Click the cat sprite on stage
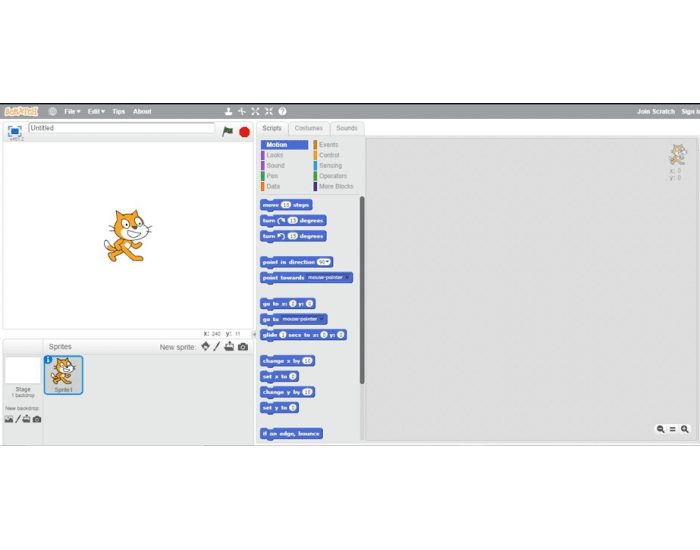 [x=128, y=235]
